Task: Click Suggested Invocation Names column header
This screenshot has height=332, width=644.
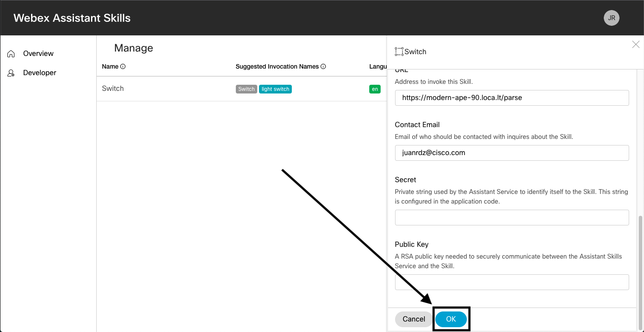Action: click(x=277, y=66)
